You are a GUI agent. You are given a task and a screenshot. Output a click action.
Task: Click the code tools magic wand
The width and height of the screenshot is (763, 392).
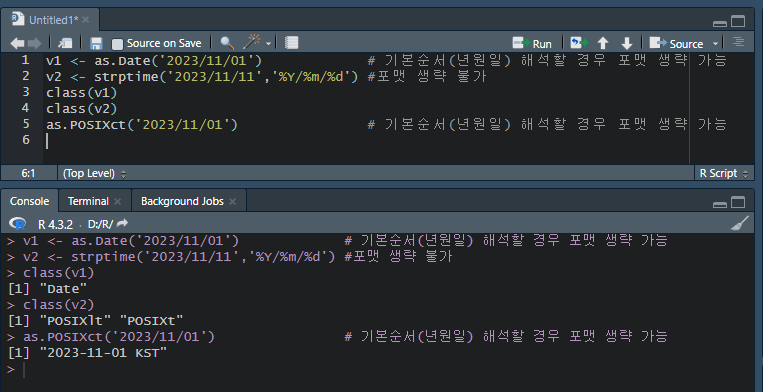252,42
